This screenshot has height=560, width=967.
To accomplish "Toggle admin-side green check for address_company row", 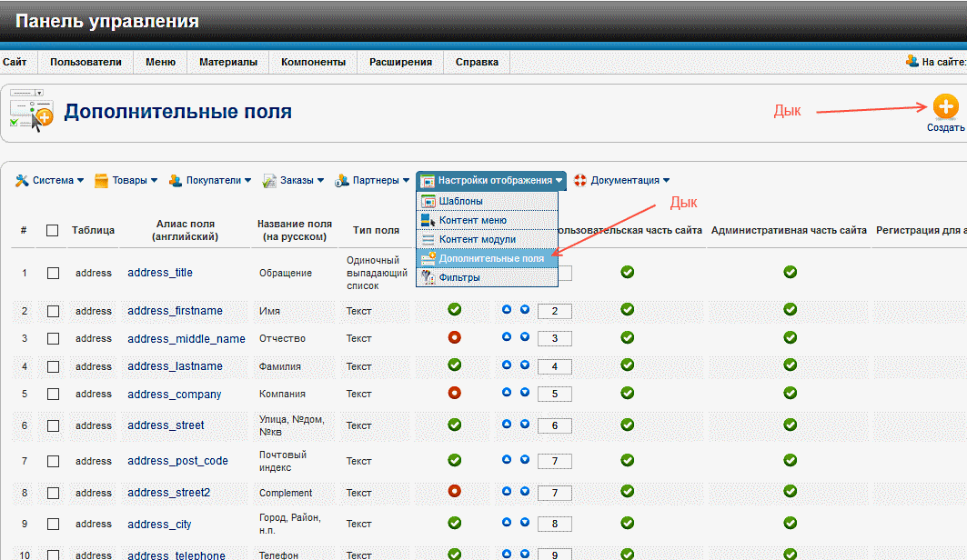I will [x=790, y=394].
